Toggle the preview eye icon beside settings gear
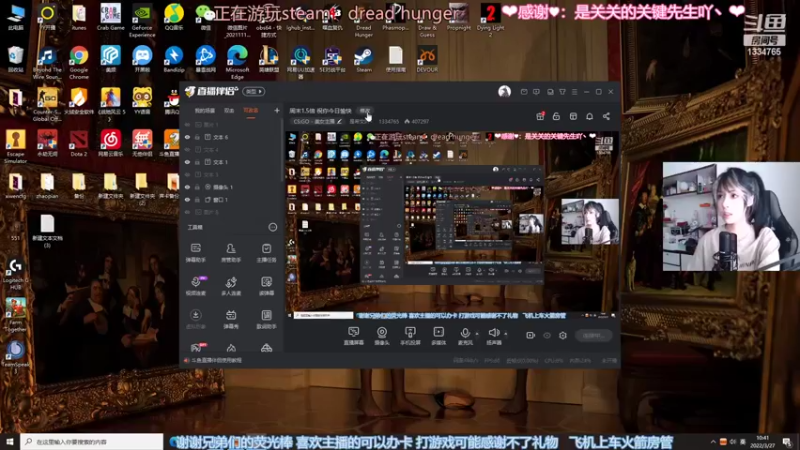 point(547,335)
